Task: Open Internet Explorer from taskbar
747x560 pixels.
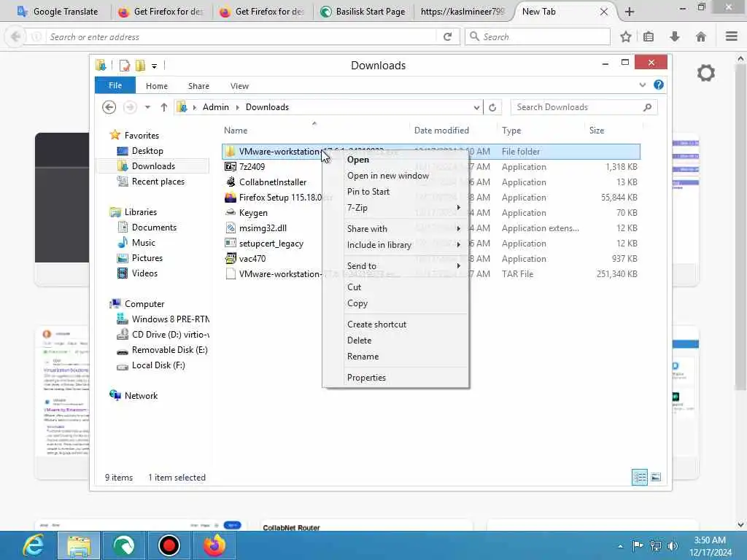Action: pos(34,545)
